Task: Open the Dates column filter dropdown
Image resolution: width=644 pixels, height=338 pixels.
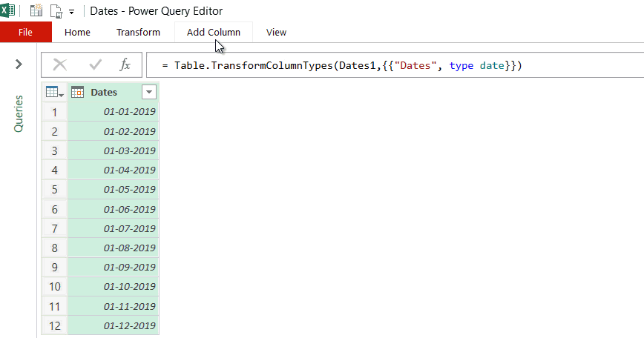Action: tap(149, 92)
